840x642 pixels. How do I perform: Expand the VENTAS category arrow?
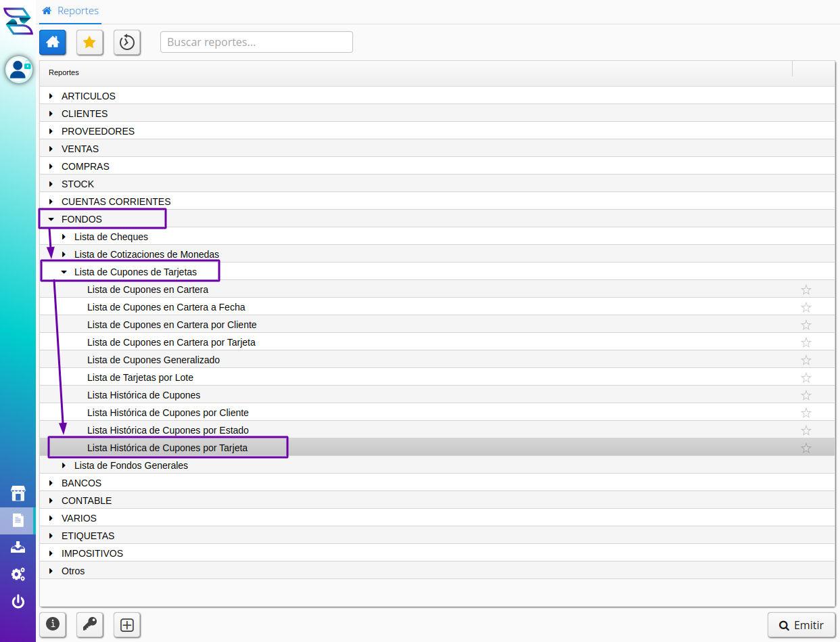click(51, 149)
